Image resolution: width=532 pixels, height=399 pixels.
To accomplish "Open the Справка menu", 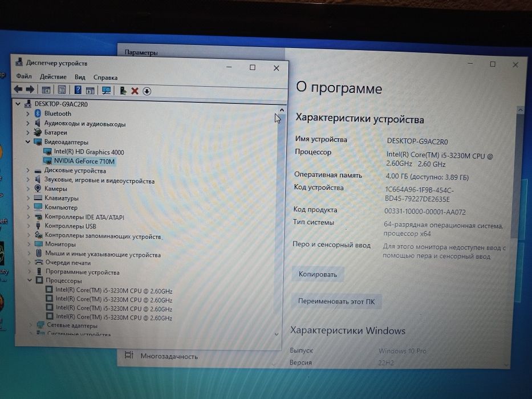I will tap(105, 78).
